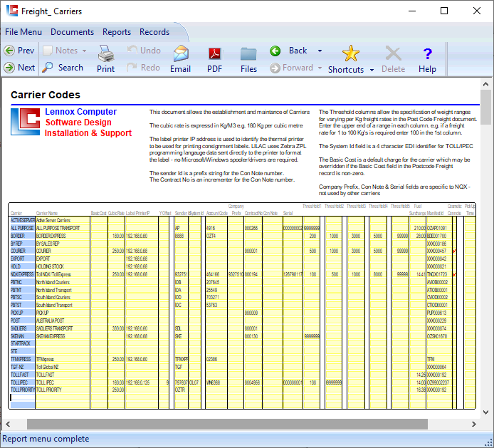The width and height of the screenshot is (494, 448).
Task: Click the SADLIERS TRANSPORT carrier name
Action: pos(54,328)
